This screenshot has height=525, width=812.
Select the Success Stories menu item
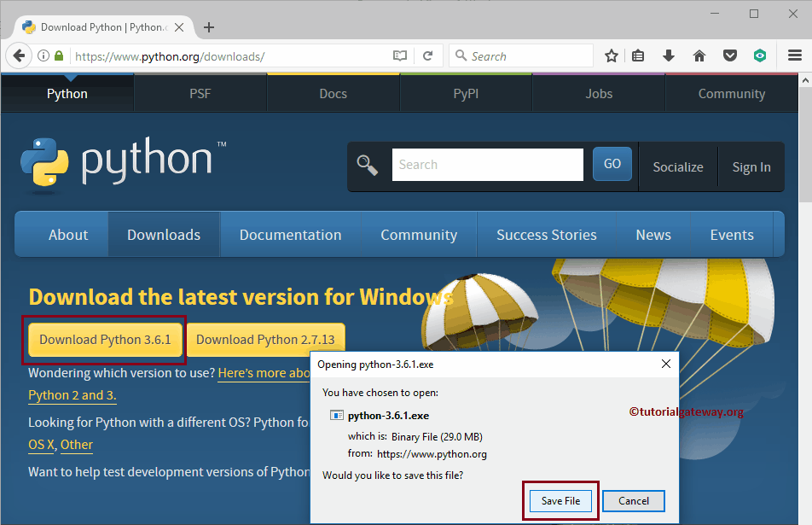point(547,235)
